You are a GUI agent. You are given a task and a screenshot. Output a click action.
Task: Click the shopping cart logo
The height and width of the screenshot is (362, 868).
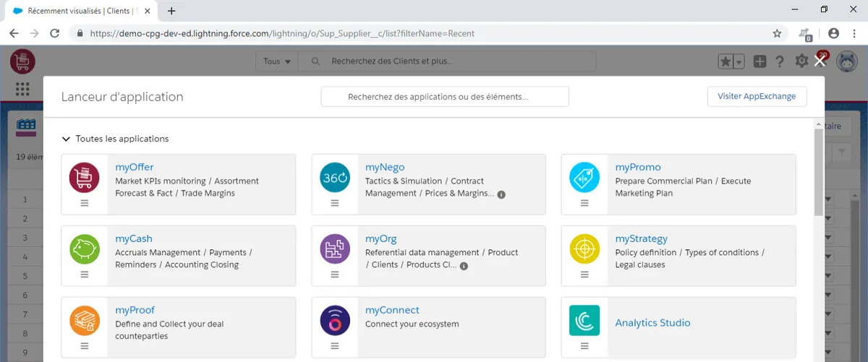22,61
